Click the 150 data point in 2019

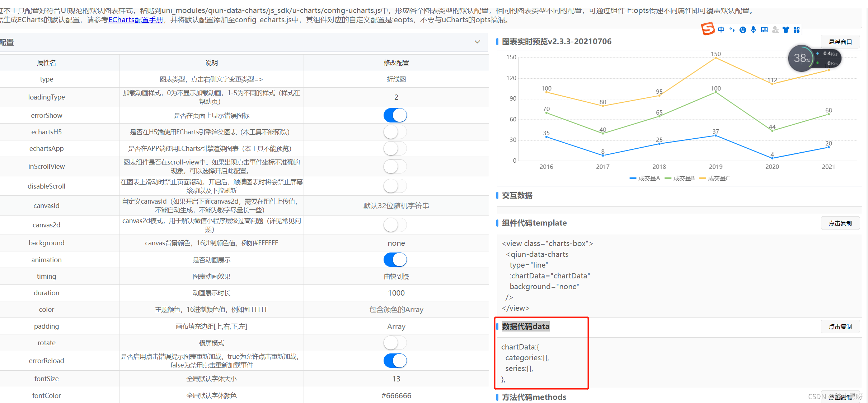(715, 58)
